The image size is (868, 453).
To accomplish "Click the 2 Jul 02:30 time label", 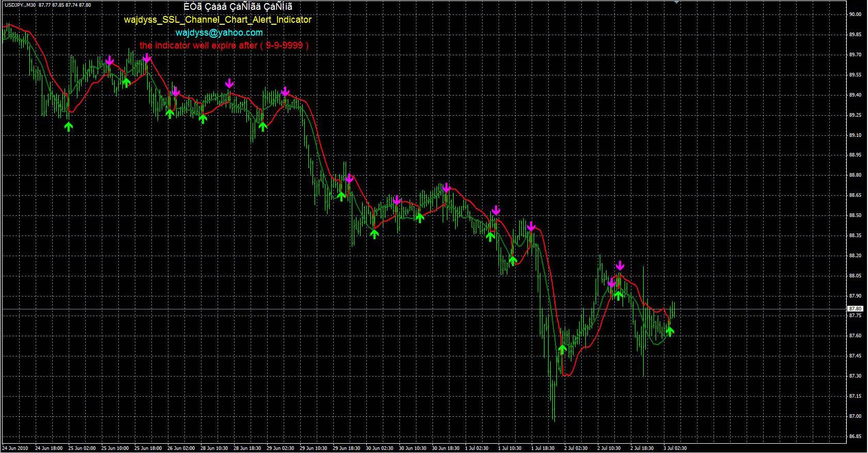I will [576, 448].
